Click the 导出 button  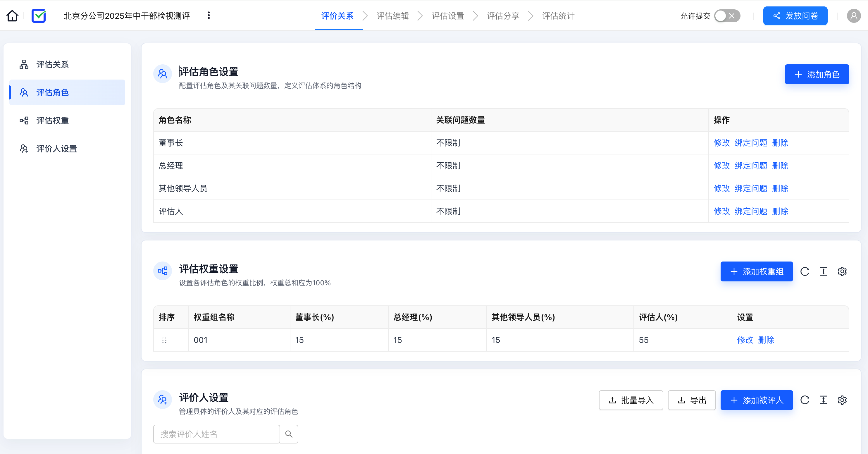(691, 400)
